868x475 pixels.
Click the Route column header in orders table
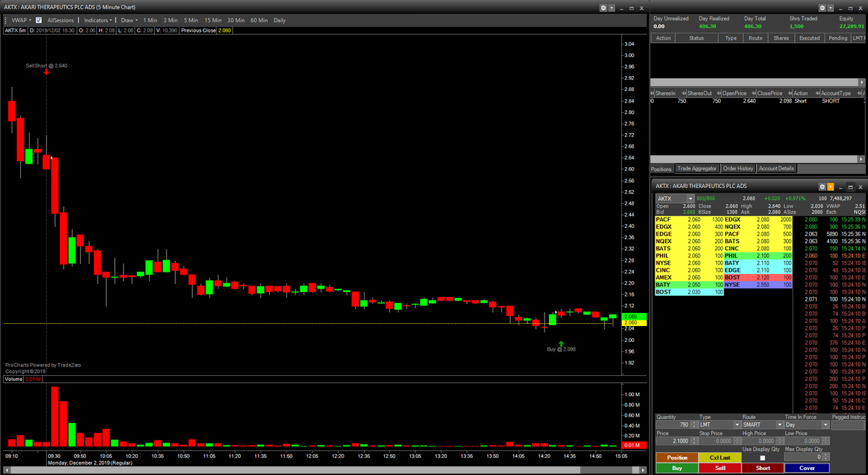[755, 38]
